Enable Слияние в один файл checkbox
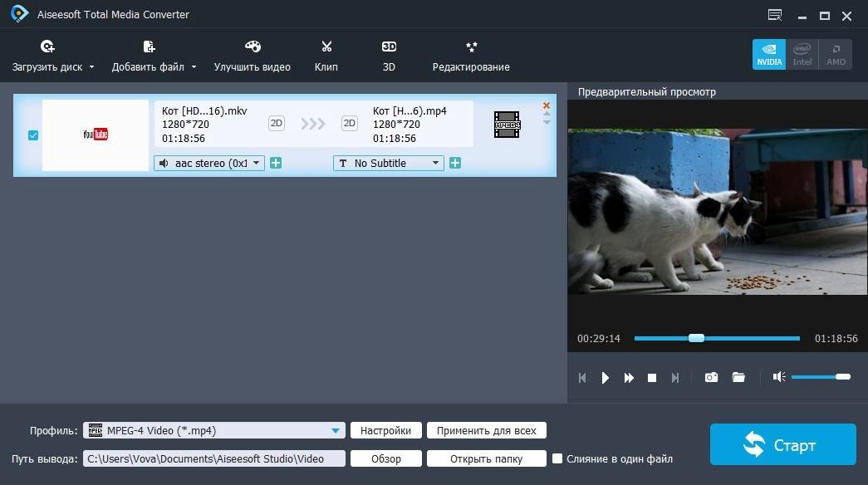868x485 pixels. pos(557,458)
